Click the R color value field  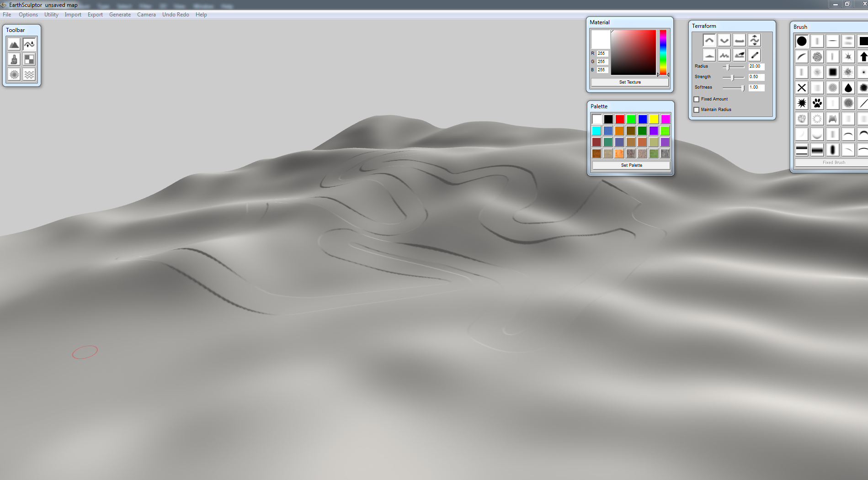pos(602,53)
